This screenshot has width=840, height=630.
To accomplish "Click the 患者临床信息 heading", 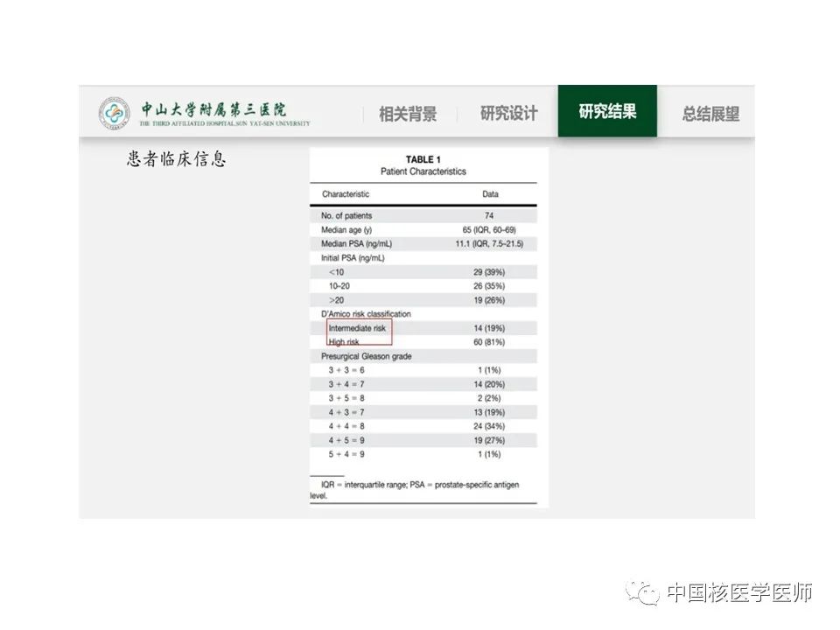I will tap(176, 158).
